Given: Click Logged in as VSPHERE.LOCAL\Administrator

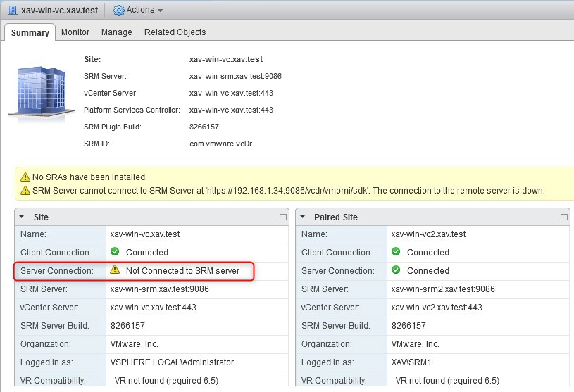Looking at the screenshot, I should (x=172, y=362).
